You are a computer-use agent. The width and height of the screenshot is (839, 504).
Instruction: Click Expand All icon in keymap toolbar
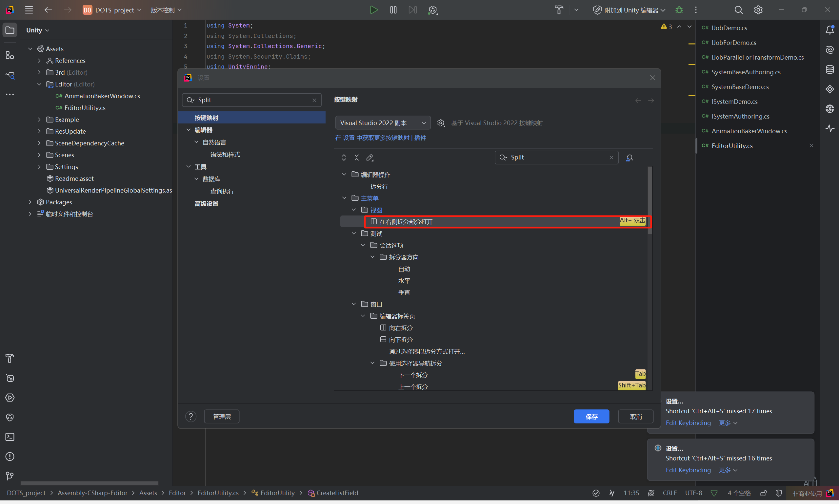point(344,158)
